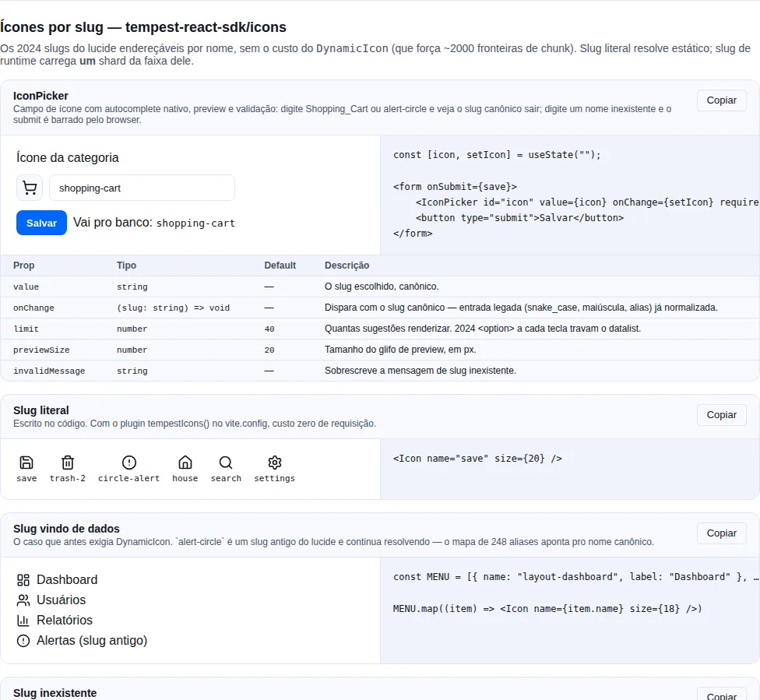Screen dimensions: 760x700
Task: Click the '<Icon name="save" size={20} />' code line
Action: (x=477, y=459)
